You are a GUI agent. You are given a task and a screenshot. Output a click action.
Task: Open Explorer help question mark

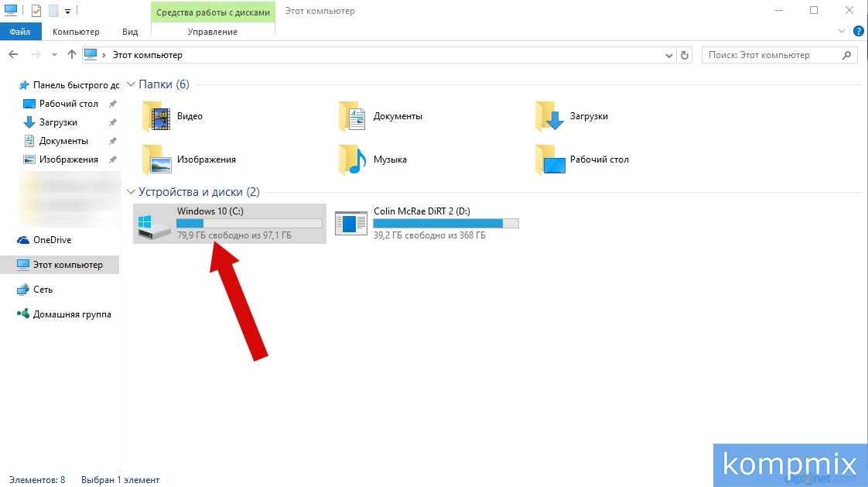(858, 32)
